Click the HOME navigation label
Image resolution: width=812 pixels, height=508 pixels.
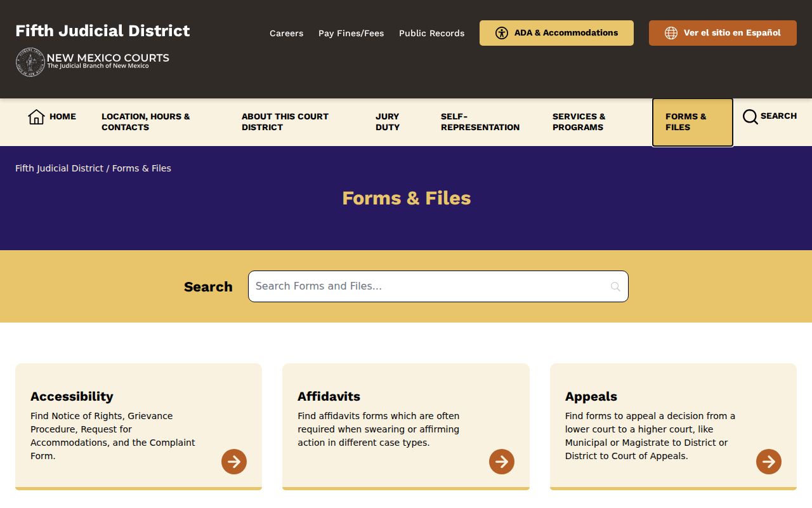coord(63,117)
